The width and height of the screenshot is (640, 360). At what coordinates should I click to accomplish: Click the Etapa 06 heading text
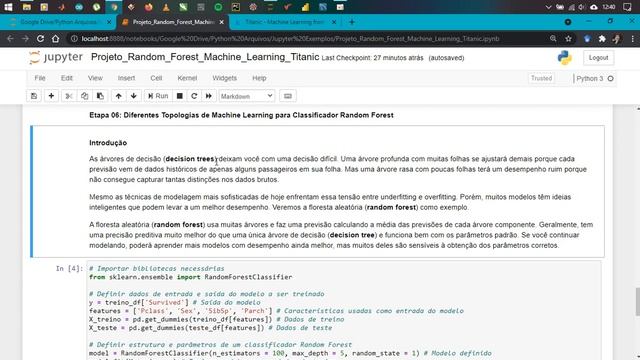coord(241,115)
